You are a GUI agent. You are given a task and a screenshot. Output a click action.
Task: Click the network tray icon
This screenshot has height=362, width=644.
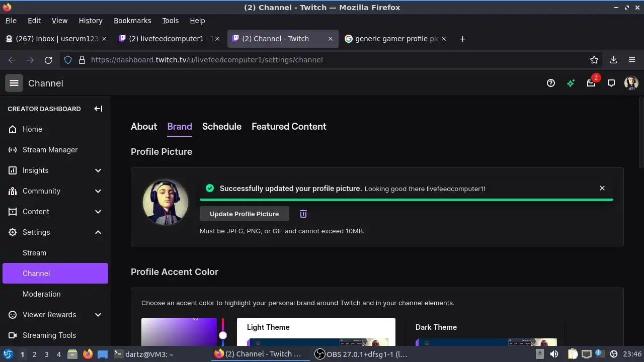[587, 354]
